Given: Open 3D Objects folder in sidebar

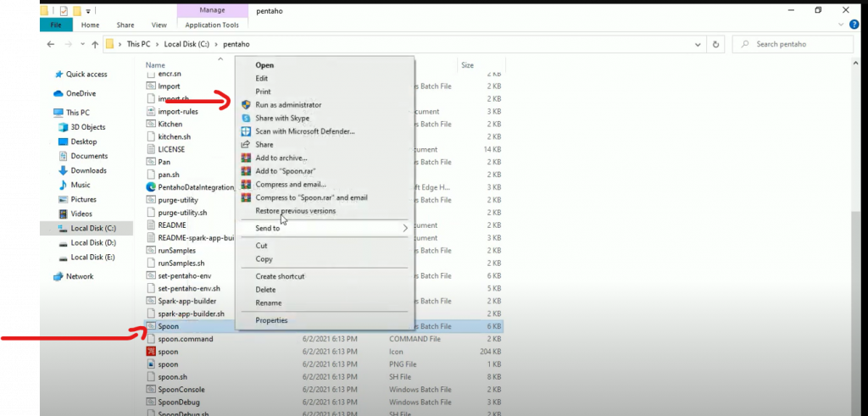Looking at the screenshot, I should (88, 127).
